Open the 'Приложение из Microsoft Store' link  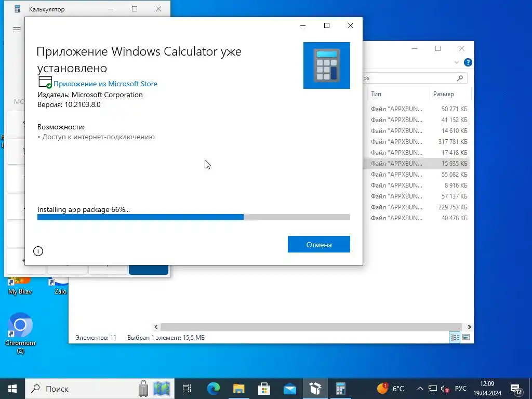(x=105, y=84)
